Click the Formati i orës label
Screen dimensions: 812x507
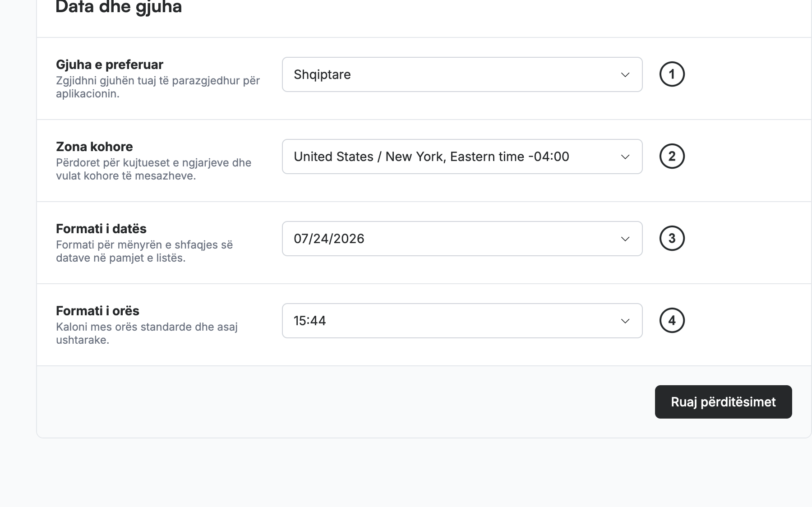pyautogui.click(x=97, y=311)
